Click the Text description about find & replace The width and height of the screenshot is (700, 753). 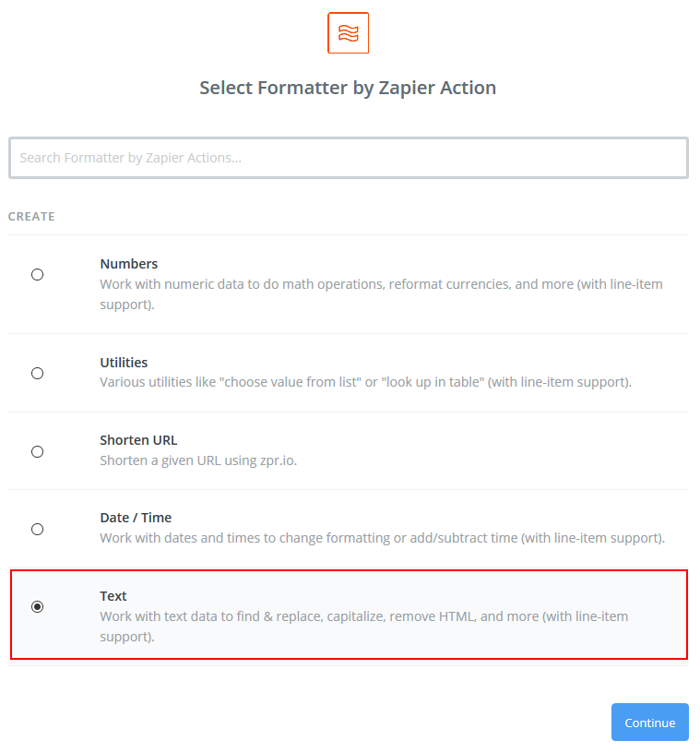point(364,627)
